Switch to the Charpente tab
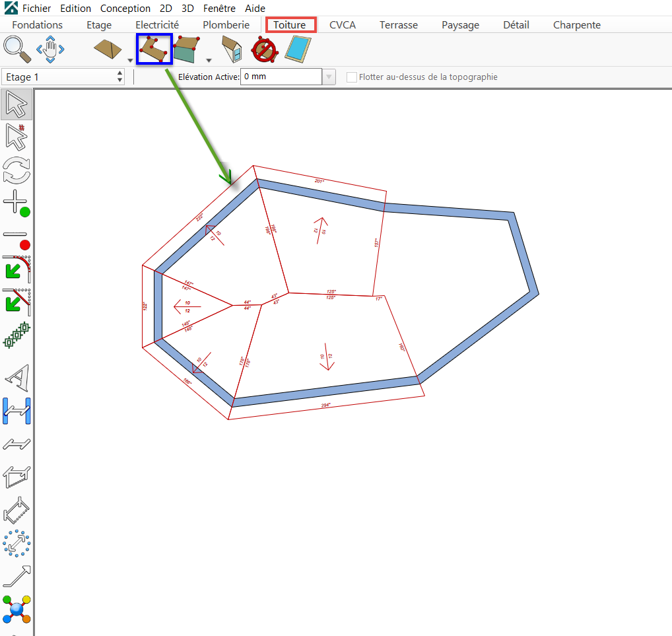Viewport: 672px width, 636px height. [x=576, y=25]
